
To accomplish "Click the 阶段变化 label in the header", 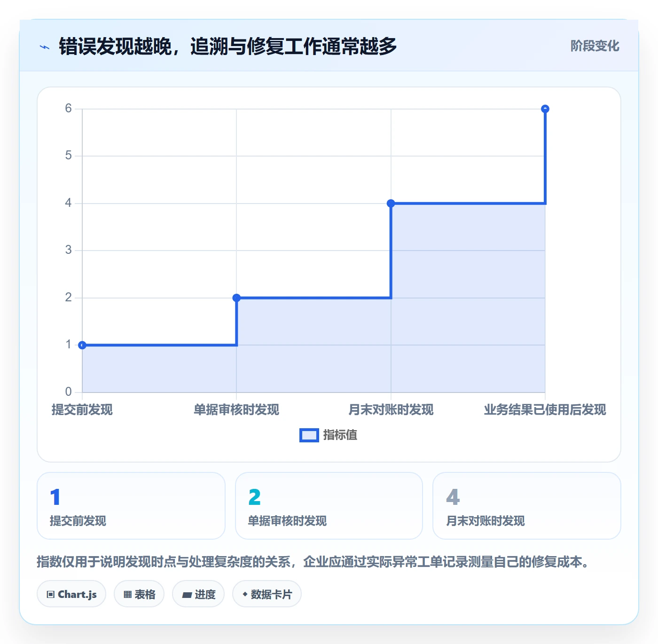I will coord(595,46).
